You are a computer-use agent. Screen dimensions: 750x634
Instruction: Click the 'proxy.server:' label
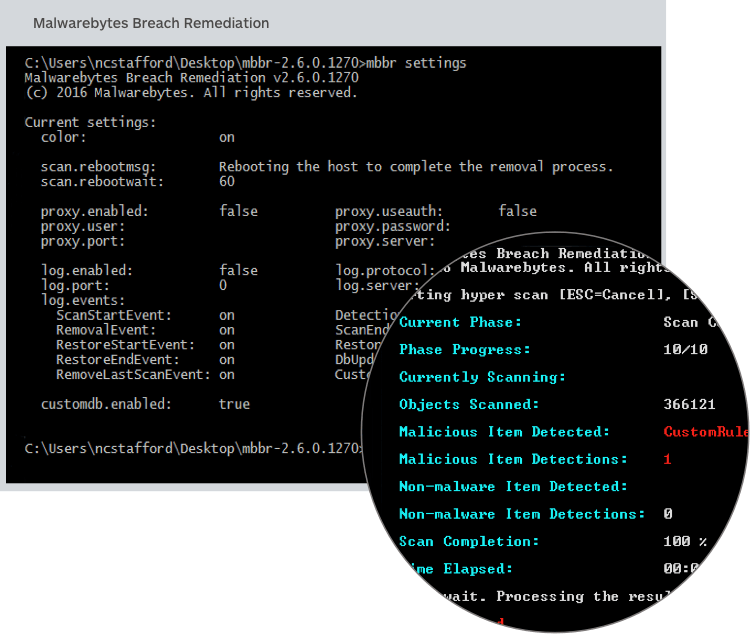click(x=385, y=241)
